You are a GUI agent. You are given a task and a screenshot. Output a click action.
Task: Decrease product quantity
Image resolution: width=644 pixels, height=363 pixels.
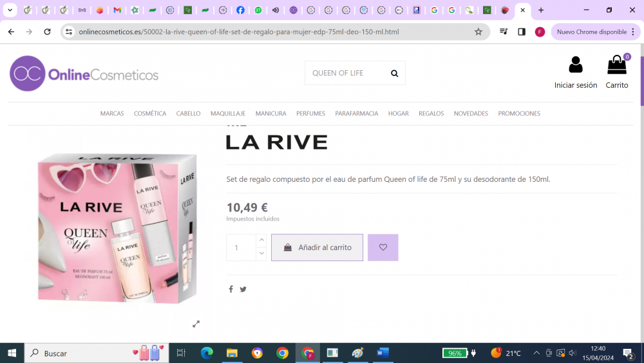261,253
